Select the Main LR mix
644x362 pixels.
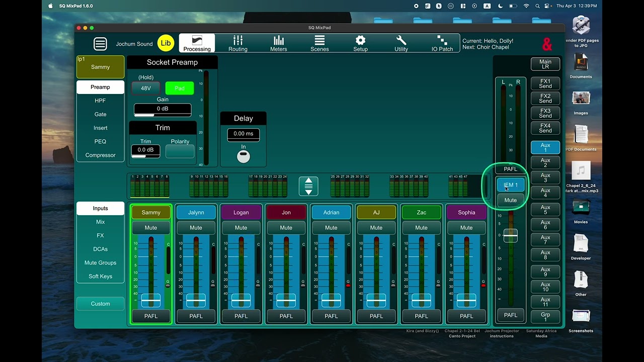pyautogui.click(x=545, y=64)
